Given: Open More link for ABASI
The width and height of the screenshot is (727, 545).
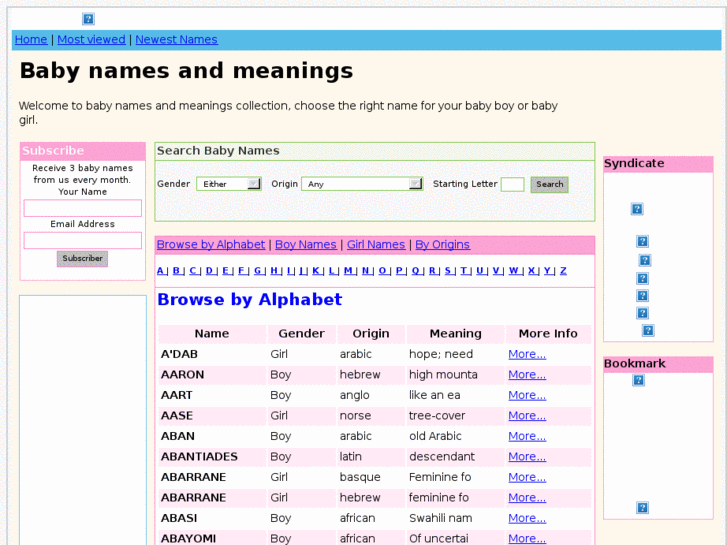Looking at the screenshot, I should click(527, 518).
